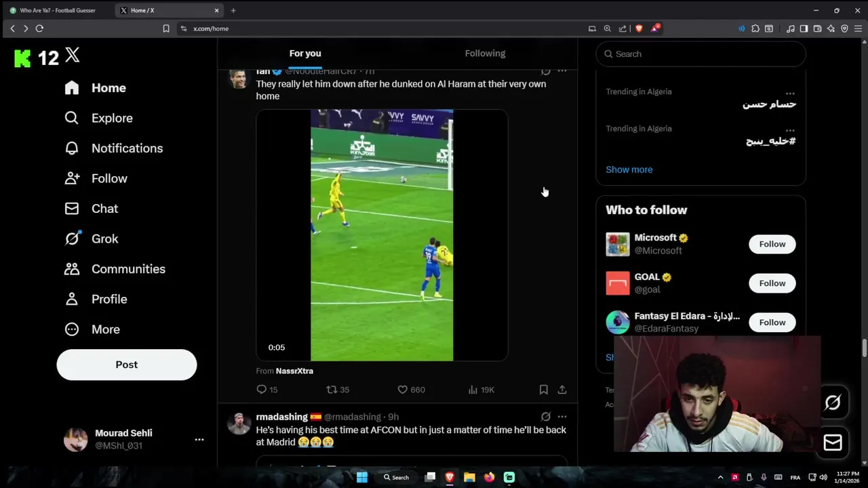Viewport: 868px width, 488px height.
Task: Open volume control in system tray
Action: click(823, 477)
